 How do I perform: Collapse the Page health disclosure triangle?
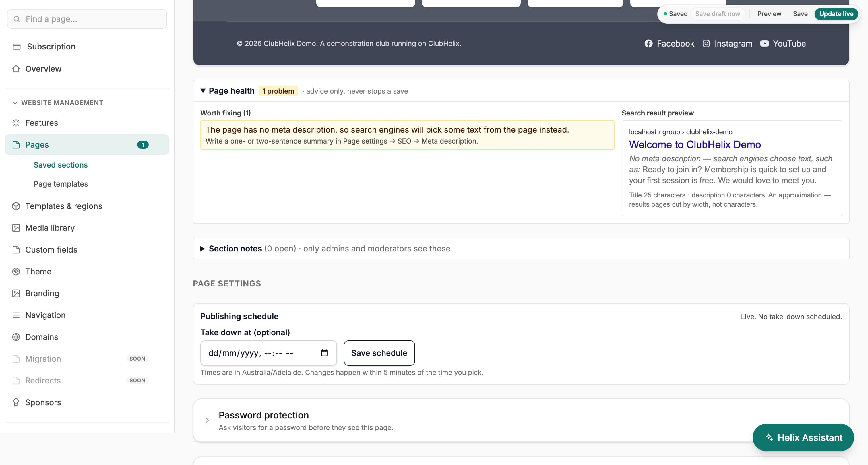point(203,91)
